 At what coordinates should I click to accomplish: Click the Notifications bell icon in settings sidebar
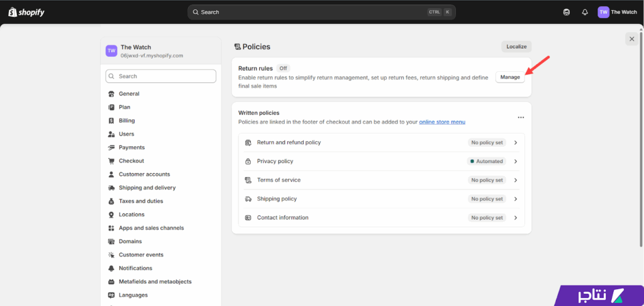tap(111, 268)
